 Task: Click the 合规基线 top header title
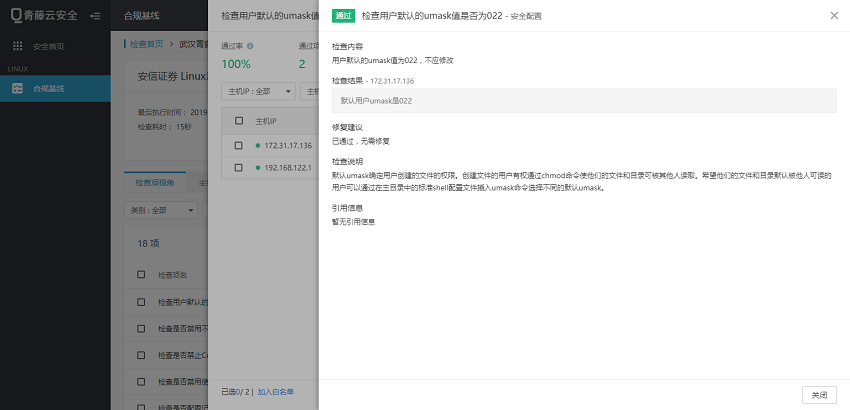point(142,16)
